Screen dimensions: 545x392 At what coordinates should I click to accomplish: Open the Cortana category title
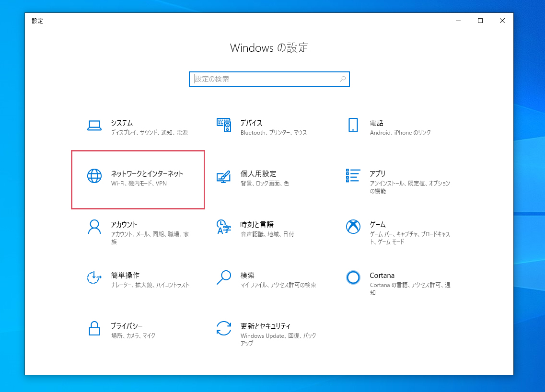[x=382, y=275]
